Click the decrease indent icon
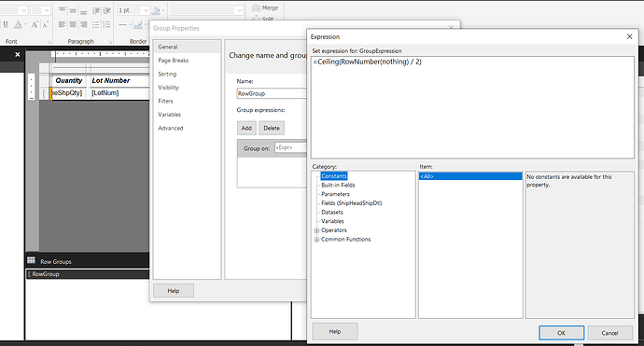This screenshot has height=346, width=644. pyautogui.click(x=96, y=10)
